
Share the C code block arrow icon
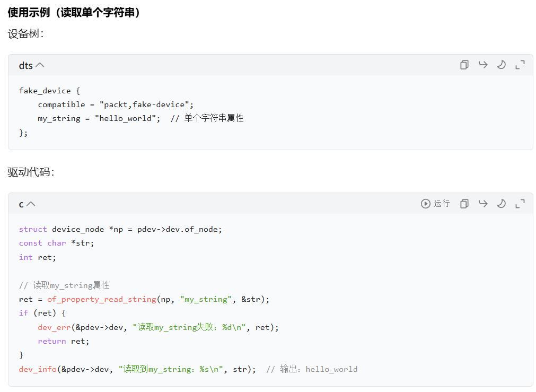point(483,204)
